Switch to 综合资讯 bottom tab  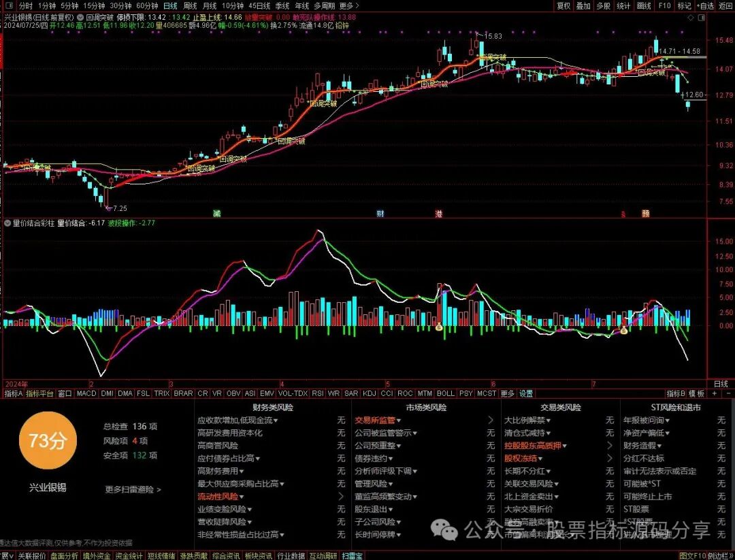226,556
